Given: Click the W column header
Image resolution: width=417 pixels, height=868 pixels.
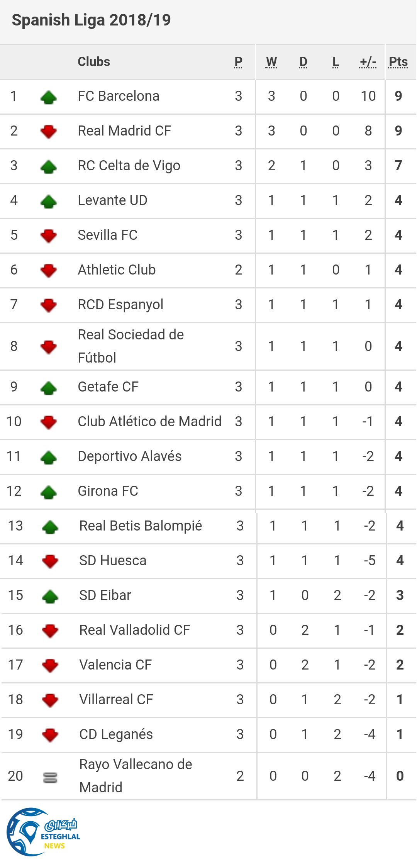Looking at the screenshot, I should pyautogui.click(x=271, y=62).
